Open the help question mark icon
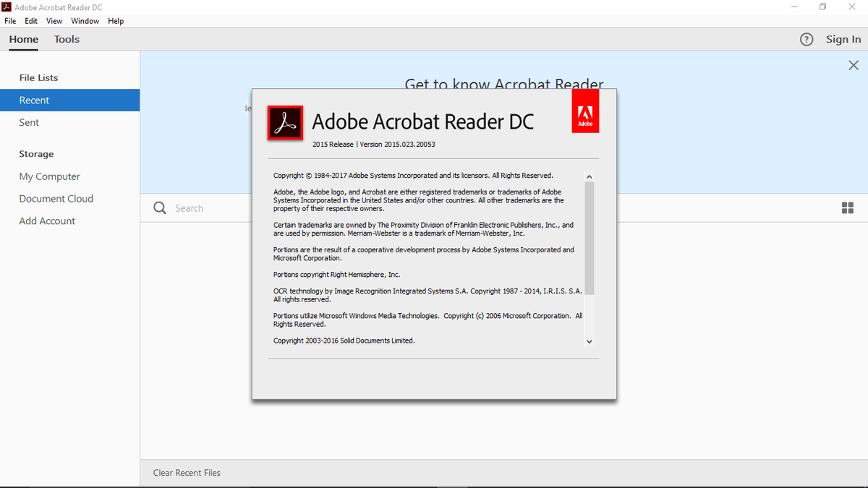Screen dimensions: 868x488 tap(807, 40)
